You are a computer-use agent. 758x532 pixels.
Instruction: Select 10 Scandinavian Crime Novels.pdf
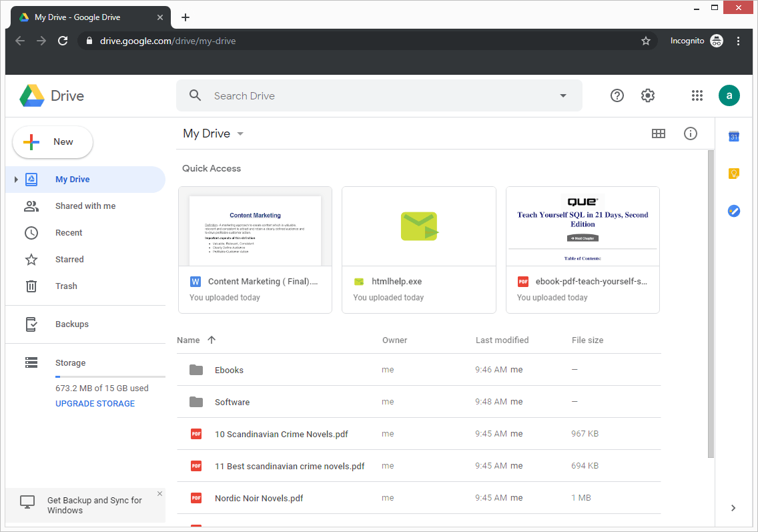[x=418, y=434]
